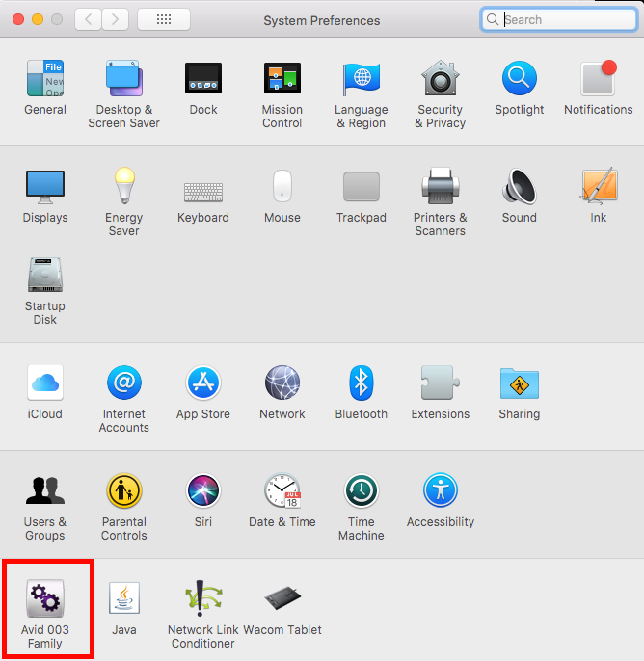Focus the Search field
Viewport: 644px width, 661px height.
point(559,19)
